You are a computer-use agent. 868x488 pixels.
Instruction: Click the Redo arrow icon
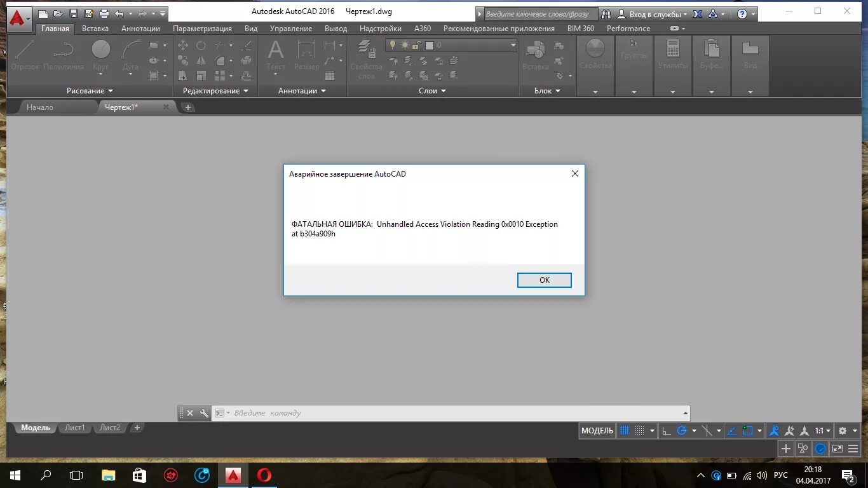coord(142,14)
